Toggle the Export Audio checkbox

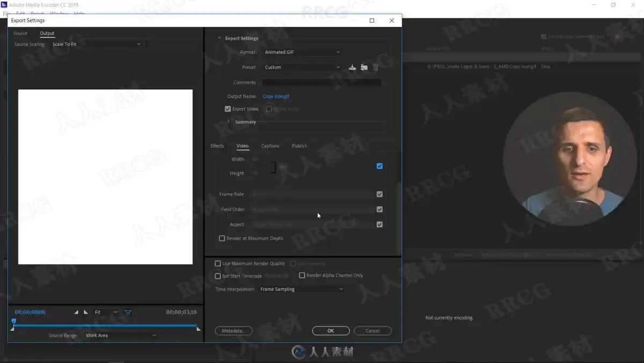[269, 109]
